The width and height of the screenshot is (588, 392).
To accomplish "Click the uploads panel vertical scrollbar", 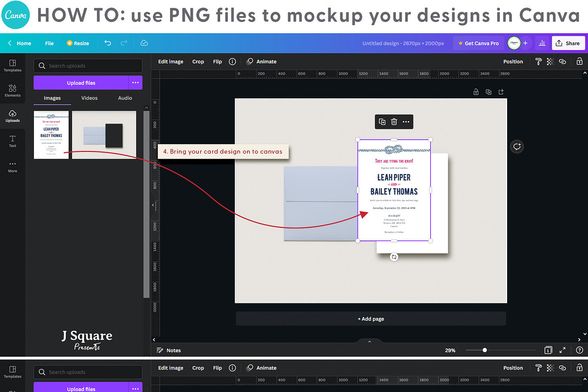I will pyautogui.click(x=146, y=205).
